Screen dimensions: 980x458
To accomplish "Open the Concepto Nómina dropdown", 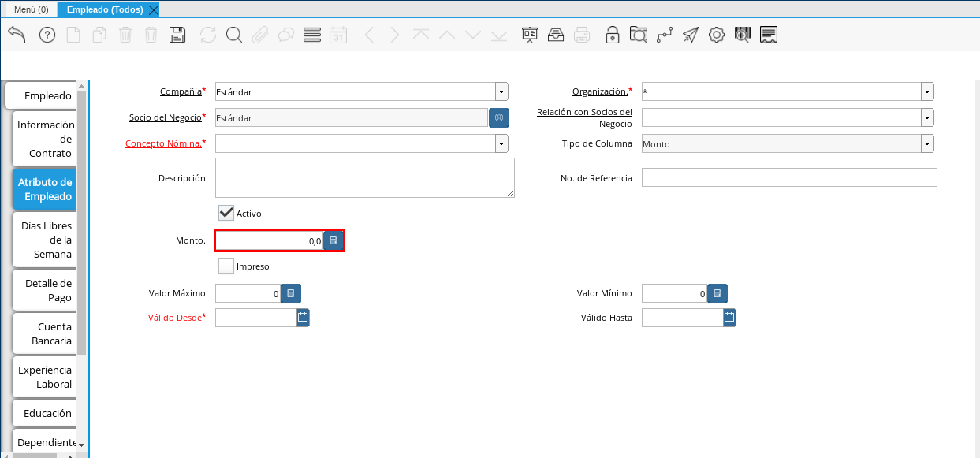I will (x=501, y=143).
